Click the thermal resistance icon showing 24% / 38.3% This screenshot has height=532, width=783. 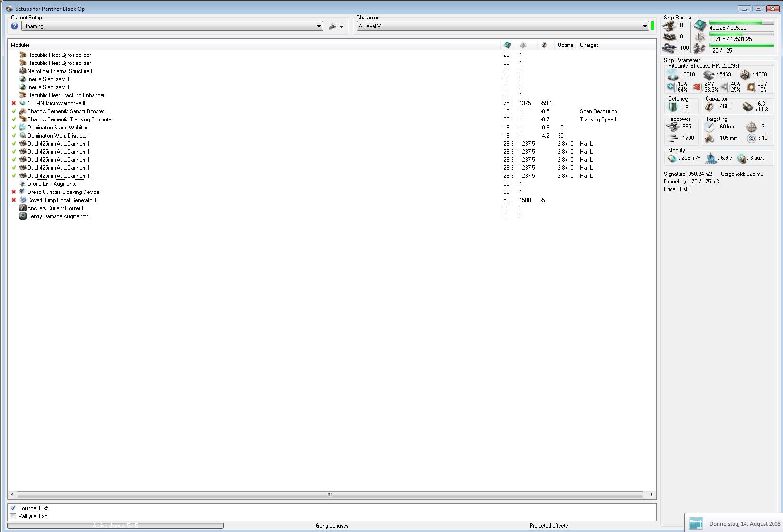697,87
